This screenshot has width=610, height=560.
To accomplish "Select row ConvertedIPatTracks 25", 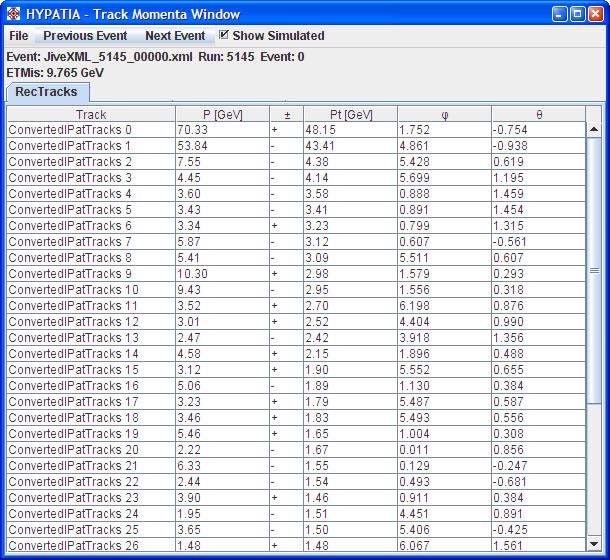I will coord(296,529).
